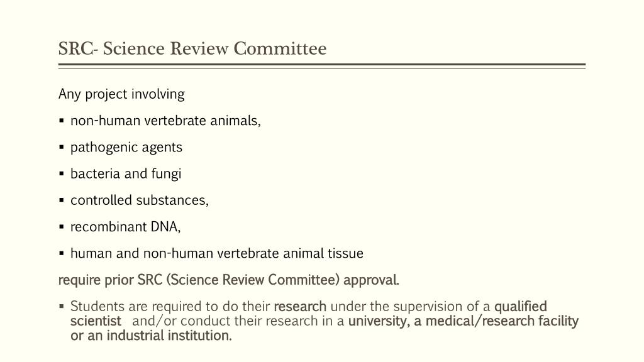Click the slide title SRC- Science Review Committee
The image size is (644, 362).
(x=192, y=48)
